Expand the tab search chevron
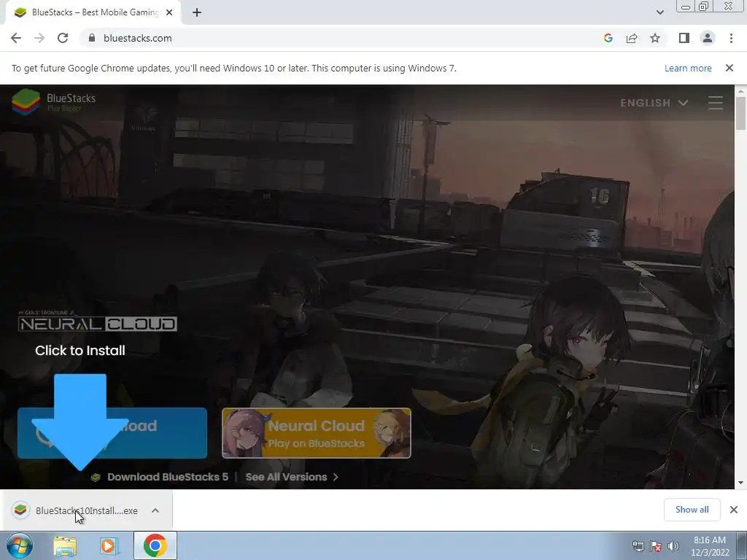The image size is (747, 560). (659, 12)
